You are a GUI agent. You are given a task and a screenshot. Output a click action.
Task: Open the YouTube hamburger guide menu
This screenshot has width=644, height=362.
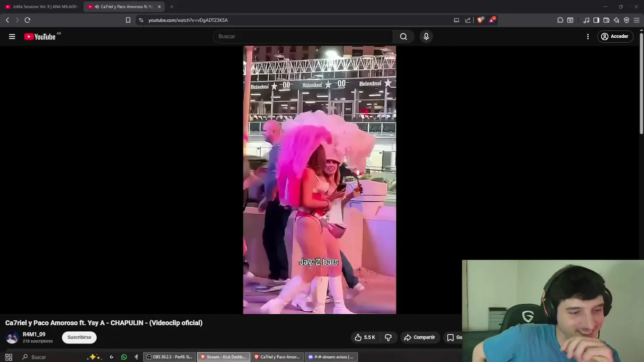(x=12, y=36)
